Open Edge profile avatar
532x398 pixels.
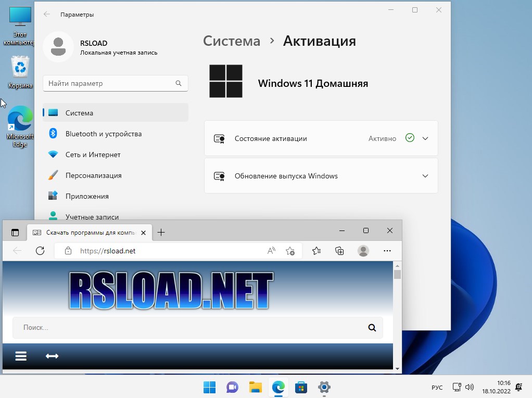point(363,251)
